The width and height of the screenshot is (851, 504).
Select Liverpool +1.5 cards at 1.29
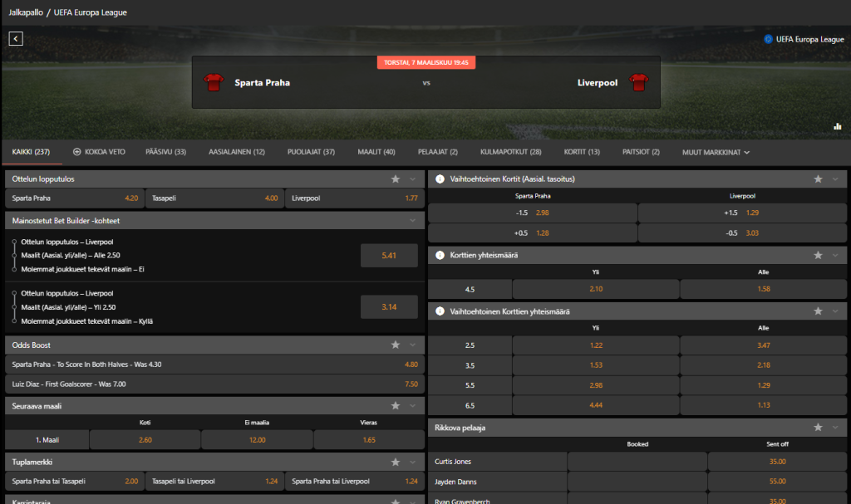click(x=742, y=213)
